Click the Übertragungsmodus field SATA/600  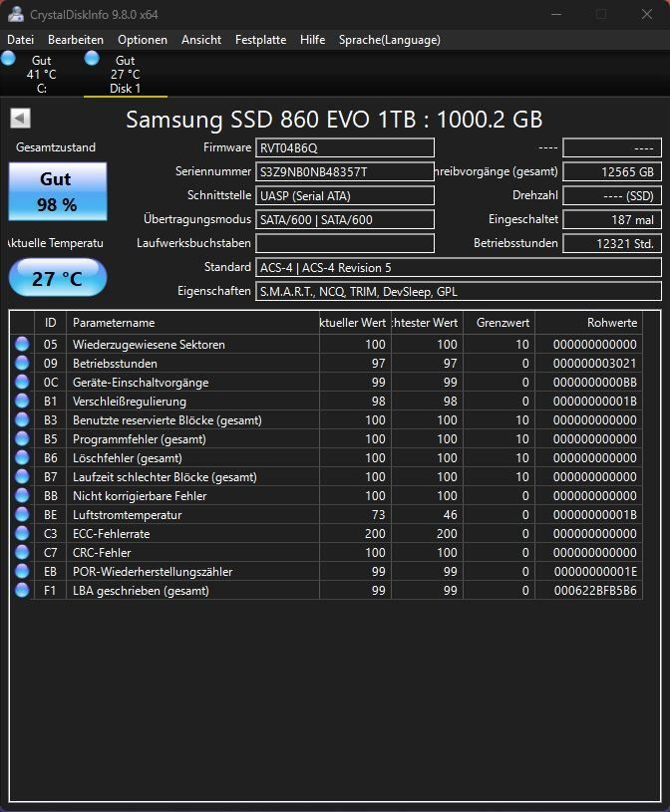pos(345,219)
